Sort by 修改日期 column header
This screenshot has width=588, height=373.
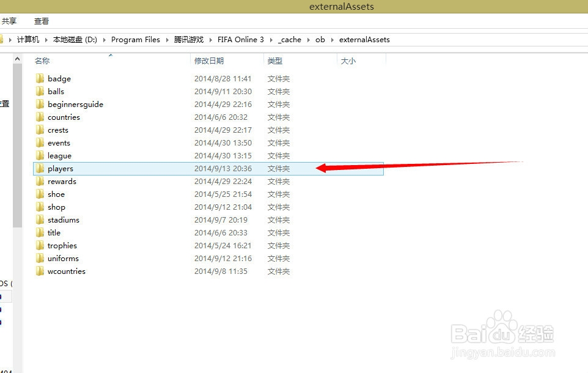tap(209, 61)
